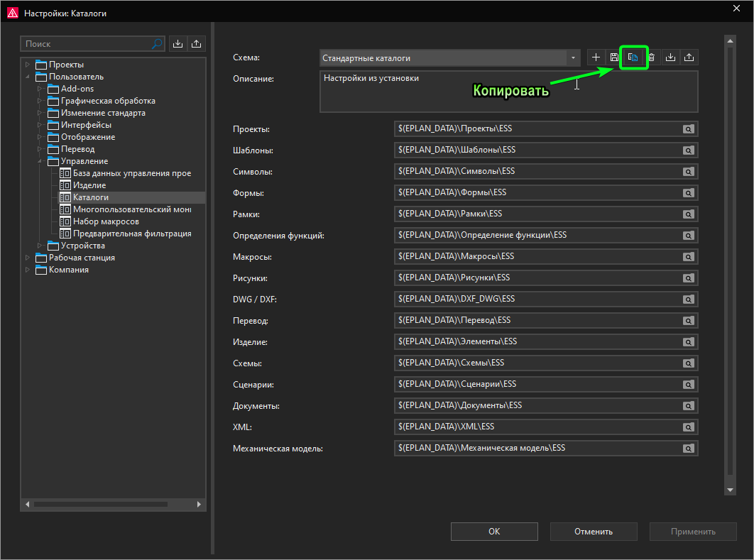This screenshot has width=754, height=560.
Task: Click the Применить button
Action: coord(693,531)
